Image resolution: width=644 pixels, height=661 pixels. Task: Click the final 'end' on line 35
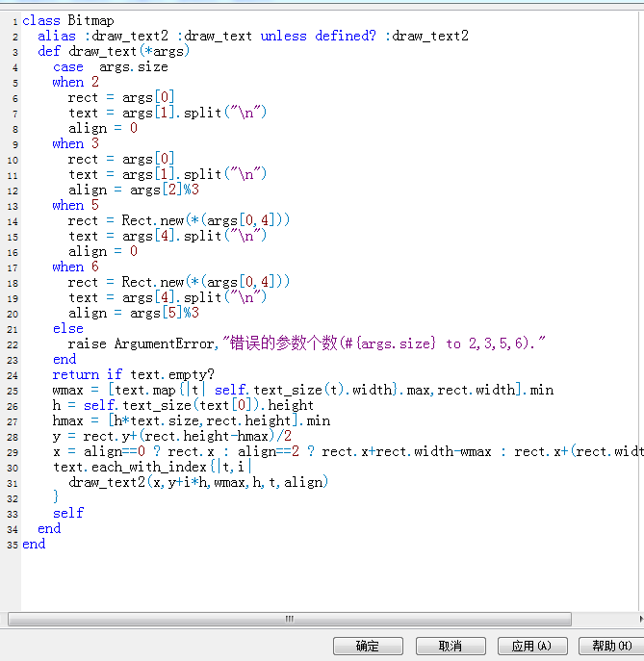34,545
